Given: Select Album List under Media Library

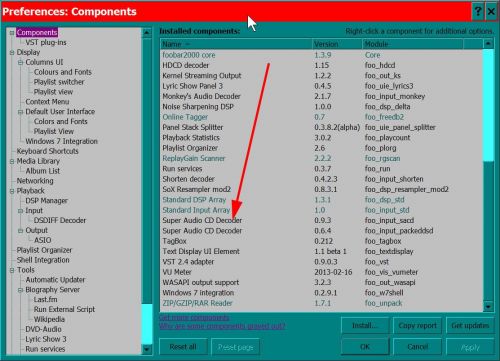Looking at the screenshot, I should coord(43,171).
